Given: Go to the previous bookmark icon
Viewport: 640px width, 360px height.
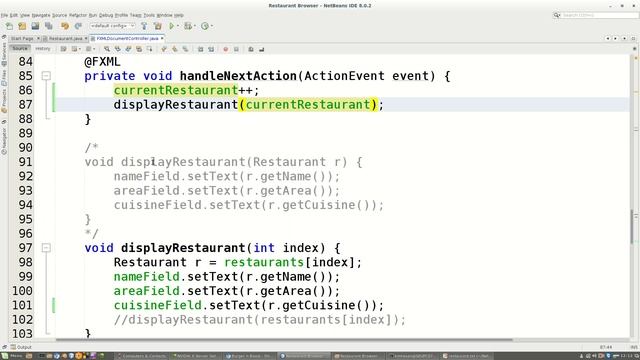Looking at the screenshot, I should [164, 49].
